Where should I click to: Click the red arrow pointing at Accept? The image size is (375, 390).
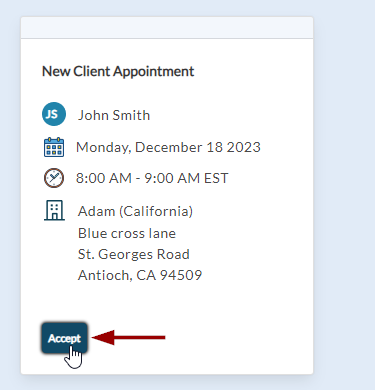point(128,338)
